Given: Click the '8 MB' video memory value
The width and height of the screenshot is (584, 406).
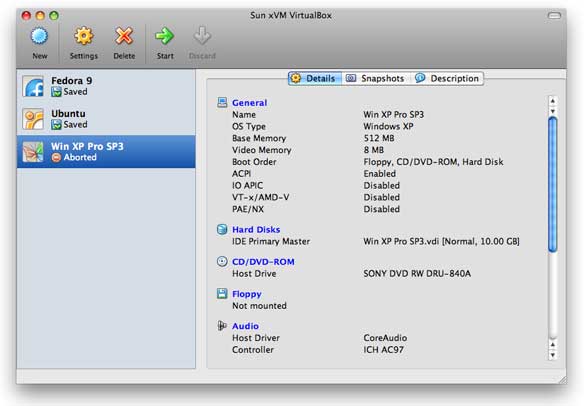Looking at the screenshot, I should click(x=374, y=150).
